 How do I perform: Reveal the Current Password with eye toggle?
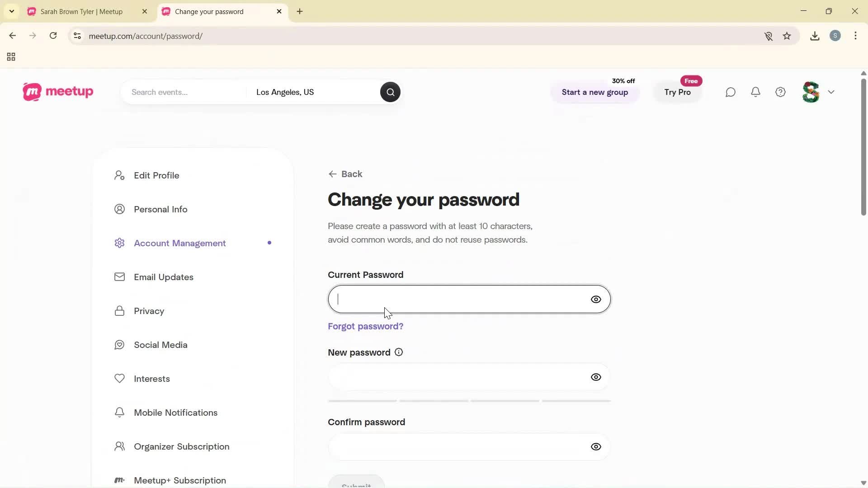(x=596, y=299)
